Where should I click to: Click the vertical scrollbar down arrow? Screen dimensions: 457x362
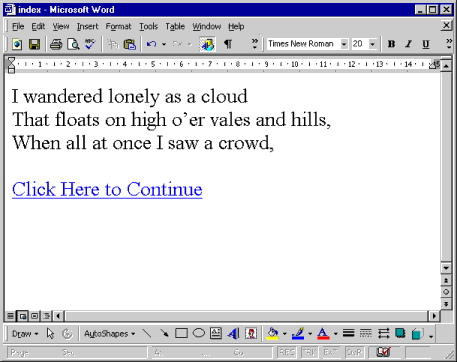tap(446, 268)
